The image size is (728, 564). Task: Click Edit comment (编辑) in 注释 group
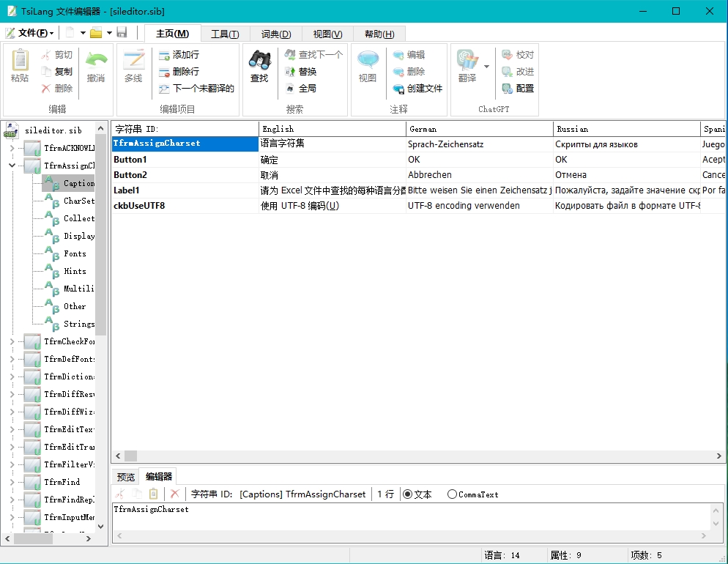[409, 55]
